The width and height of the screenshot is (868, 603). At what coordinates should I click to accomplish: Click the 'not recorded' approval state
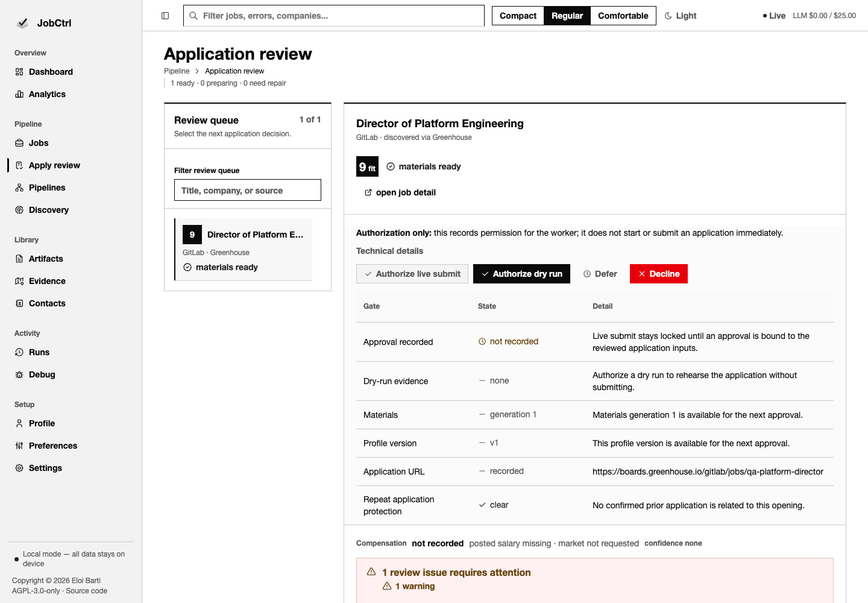click(508, 341)
